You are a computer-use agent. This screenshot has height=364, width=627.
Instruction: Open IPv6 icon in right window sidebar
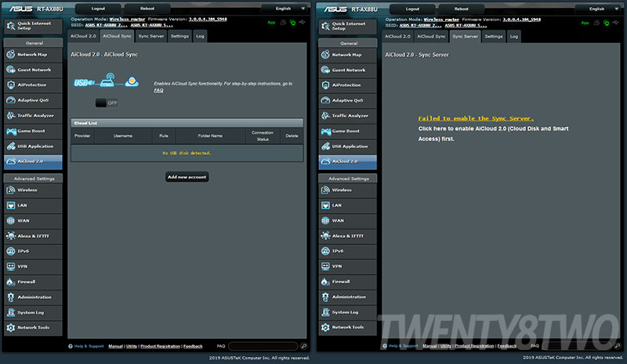click(325, 251)
